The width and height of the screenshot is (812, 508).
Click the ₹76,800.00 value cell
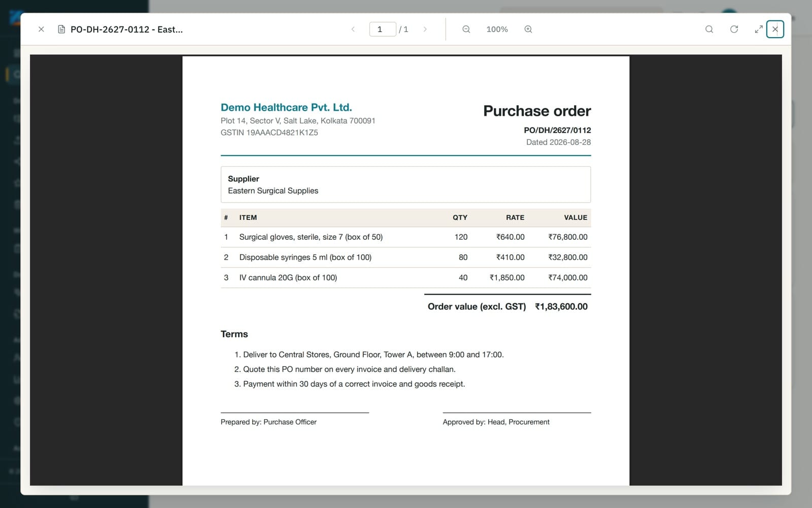click(x=568, y=237)
